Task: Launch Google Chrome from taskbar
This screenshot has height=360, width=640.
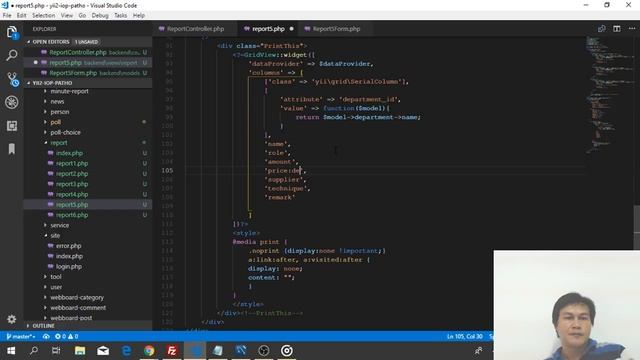Action: coord(149,351)
